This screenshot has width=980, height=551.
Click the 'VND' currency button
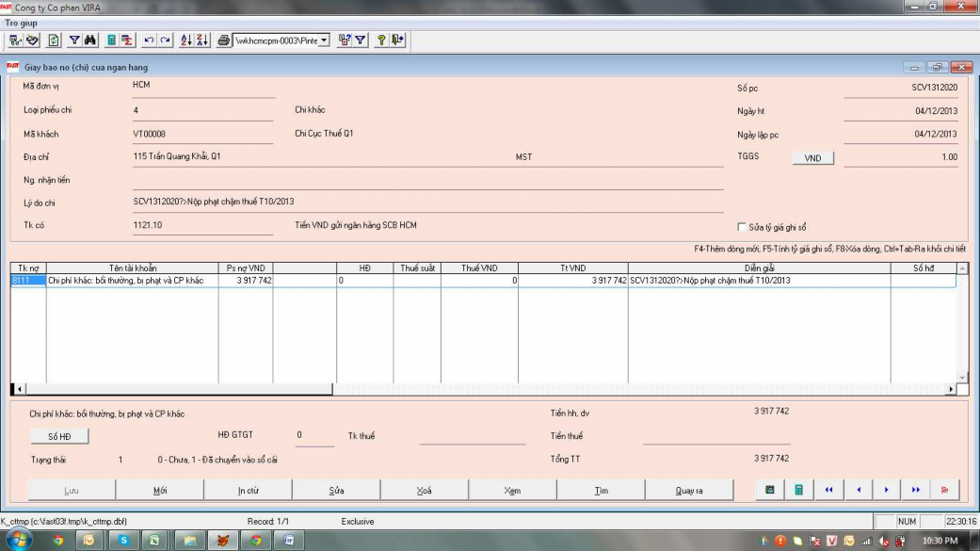pos(812,158)
